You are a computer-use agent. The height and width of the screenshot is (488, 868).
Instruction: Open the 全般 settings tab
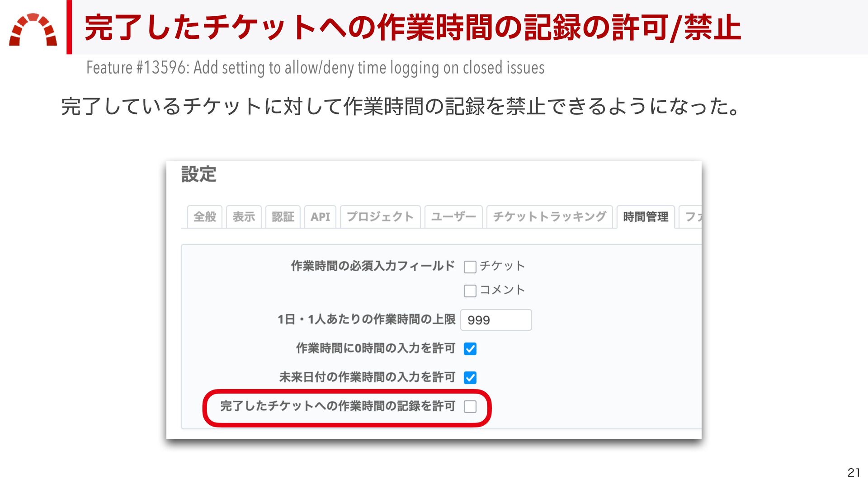(204, 217)
